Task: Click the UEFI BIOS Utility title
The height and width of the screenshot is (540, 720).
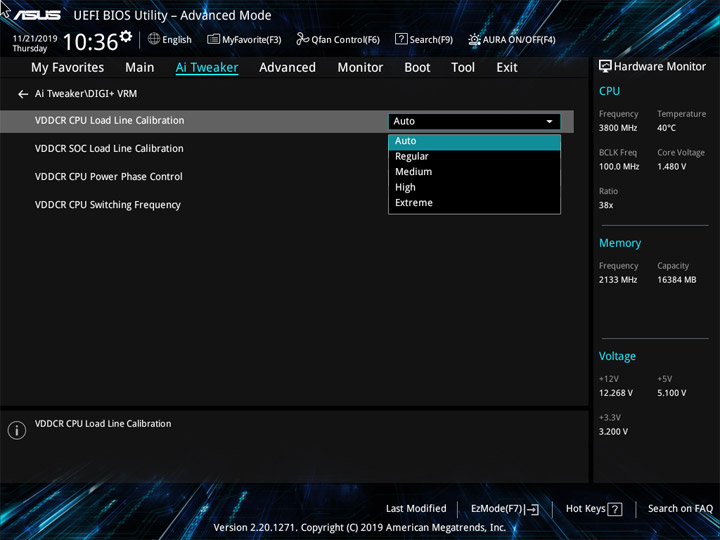Action: 172,16
